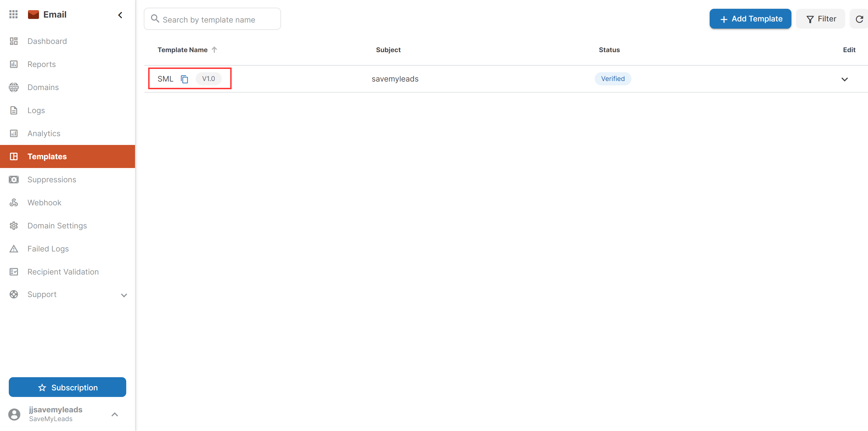Open the apps grid launcher icon
The image size is (868, 431).
[x=13, y=15]
